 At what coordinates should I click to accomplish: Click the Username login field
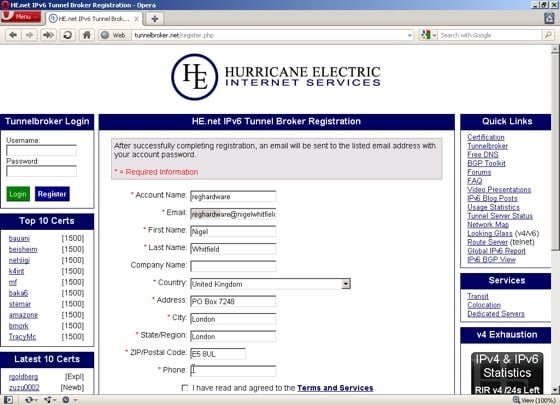click(x=41, y=151)
